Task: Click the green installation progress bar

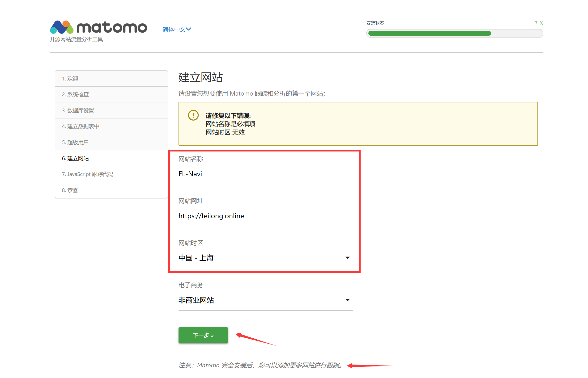Action: tap(429, 33)
